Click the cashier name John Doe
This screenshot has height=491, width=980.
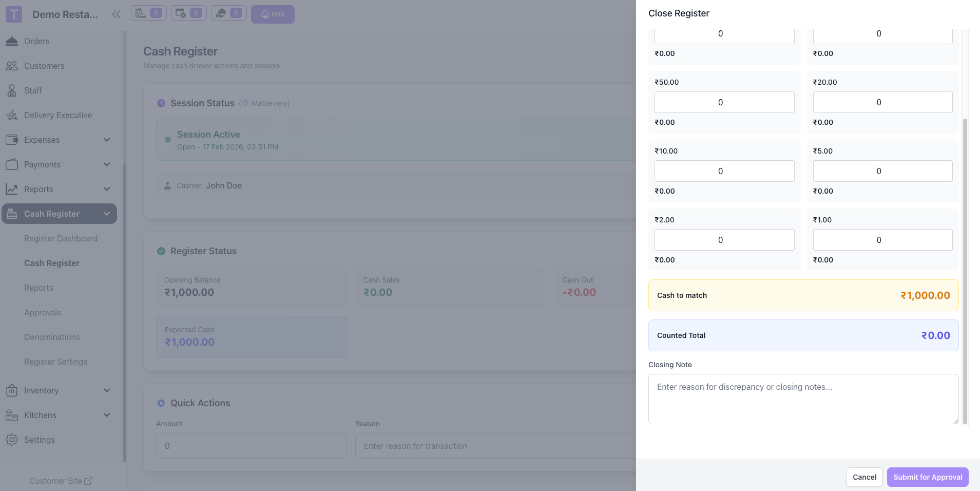(224, 185)
